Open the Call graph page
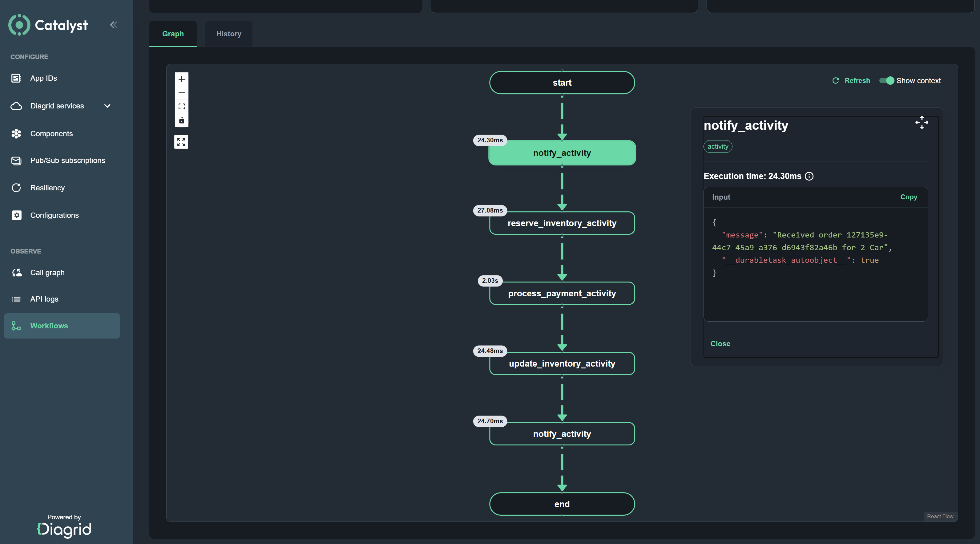Viewport: 980px width, 544px height. (47, 273)
